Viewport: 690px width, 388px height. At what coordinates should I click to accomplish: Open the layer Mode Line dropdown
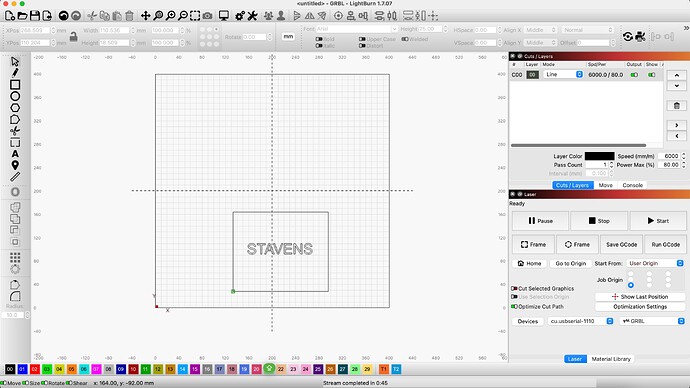point(564,75)
